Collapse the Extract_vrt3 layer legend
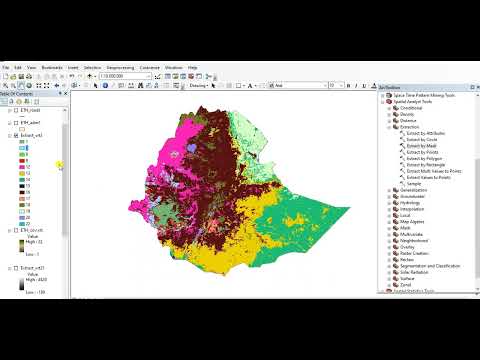480x360 pixels. (x=10, y=135)
